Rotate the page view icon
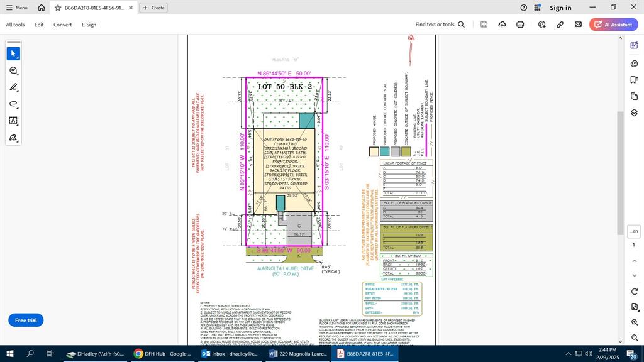 point(634,292)
